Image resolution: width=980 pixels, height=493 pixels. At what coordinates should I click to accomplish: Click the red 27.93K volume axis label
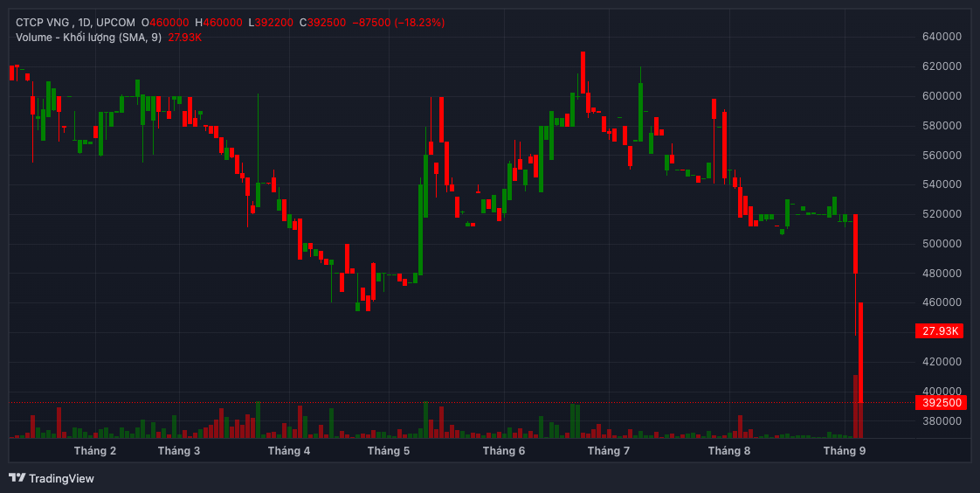[941, 331]
